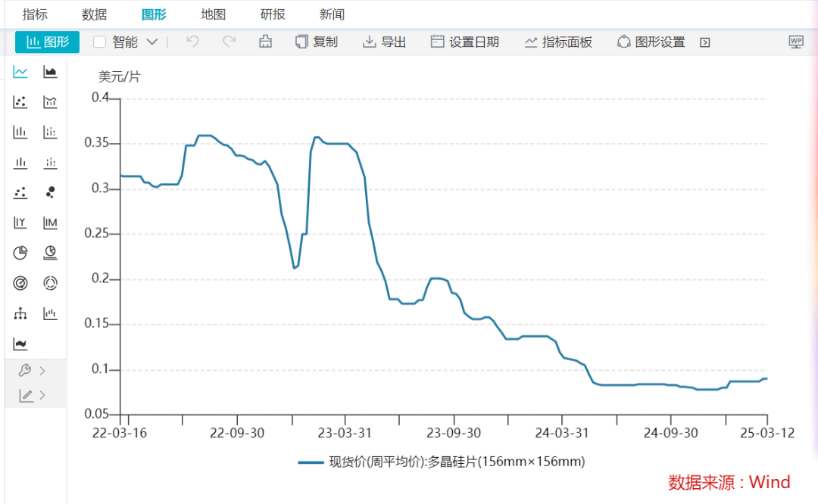Open 设置日期 date settings
The width and height of the screenshot is (818, 504).
(465, 42)
